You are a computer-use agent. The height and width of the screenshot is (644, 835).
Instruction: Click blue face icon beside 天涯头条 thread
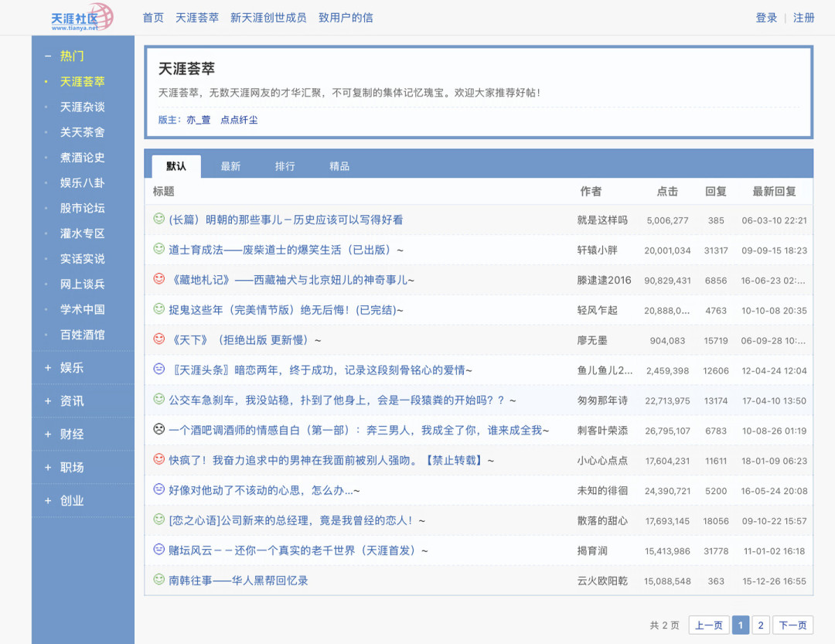(158, 369)
